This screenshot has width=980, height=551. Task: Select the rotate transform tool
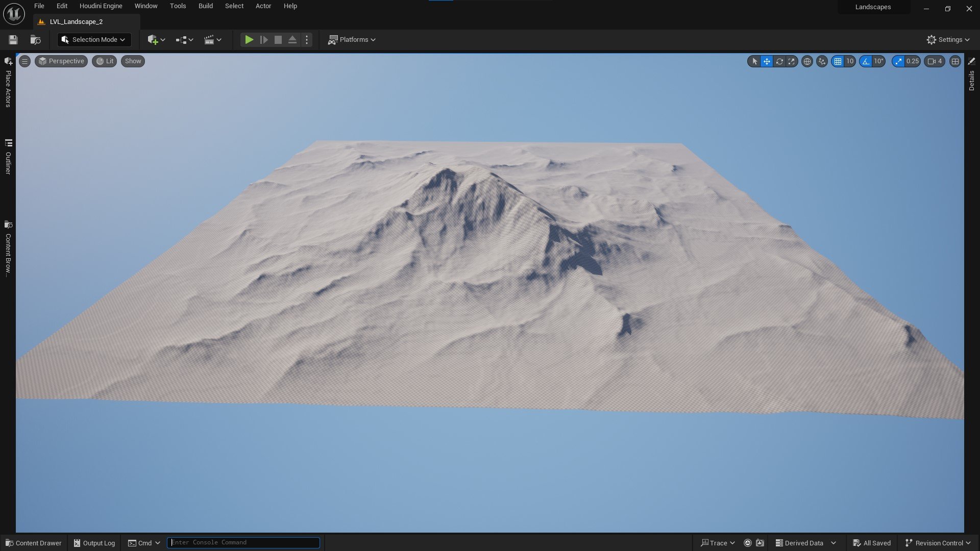(779, 61)
